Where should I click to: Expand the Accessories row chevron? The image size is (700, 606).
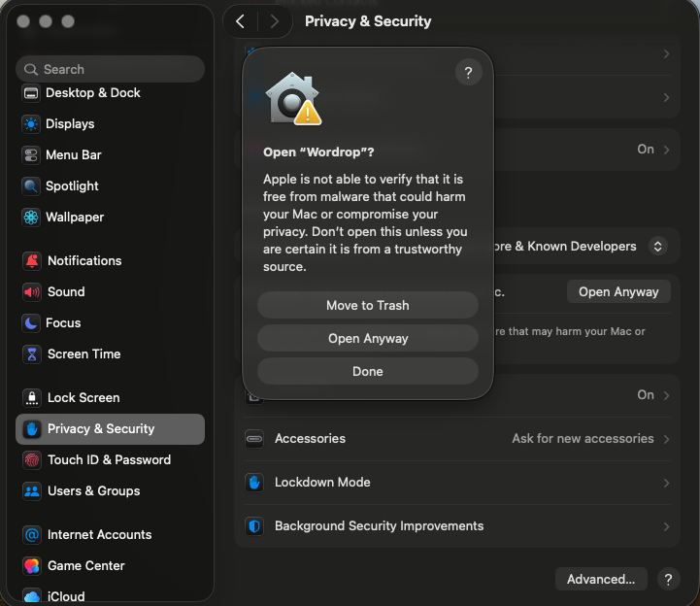click(666, 439)
